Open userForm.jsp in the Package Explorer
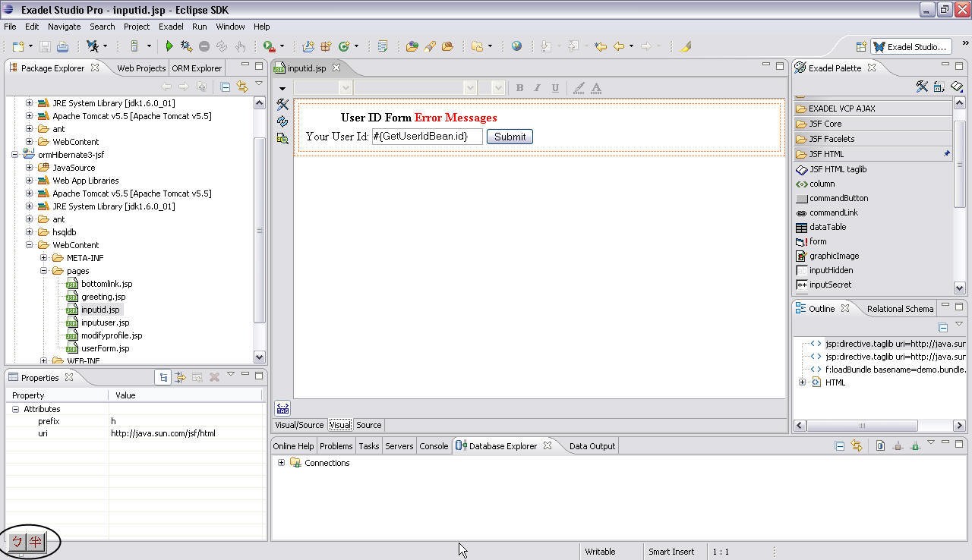Screen dimensions: 972x560 click(105, 348)
